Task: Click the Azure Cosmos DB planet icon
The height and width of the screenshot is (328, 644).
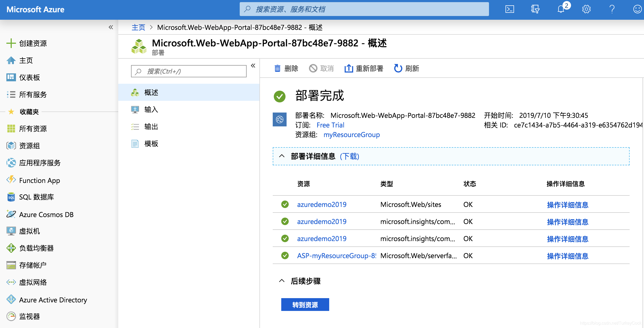Action: [11, 214]
